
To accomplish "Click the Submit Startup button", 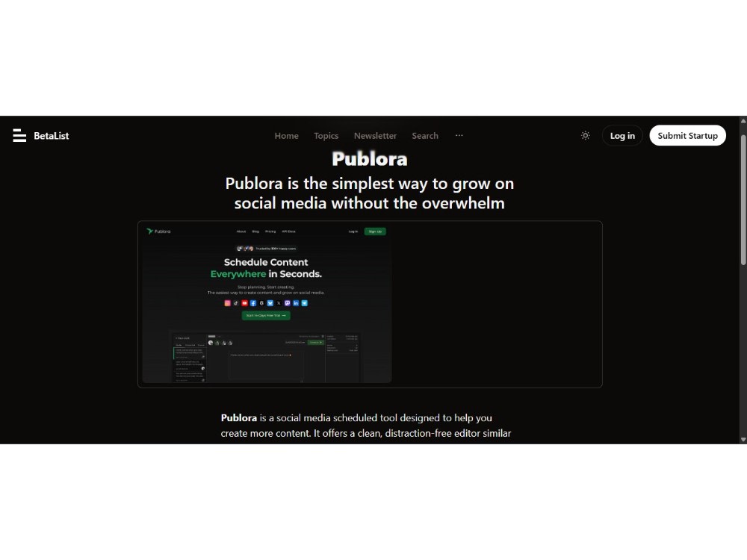I will [x=687, y=136].
